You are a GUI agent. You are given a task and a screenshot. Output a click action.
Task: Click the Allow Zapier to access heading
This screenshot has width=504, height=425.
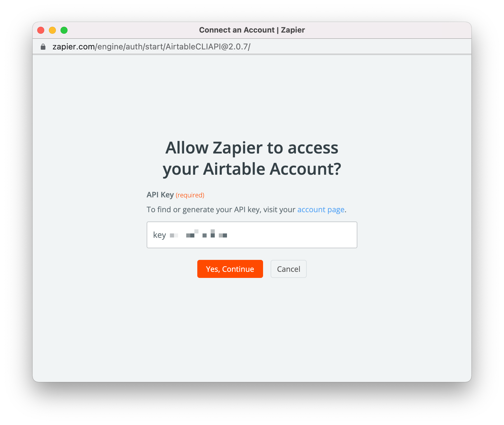click(252, 148)
